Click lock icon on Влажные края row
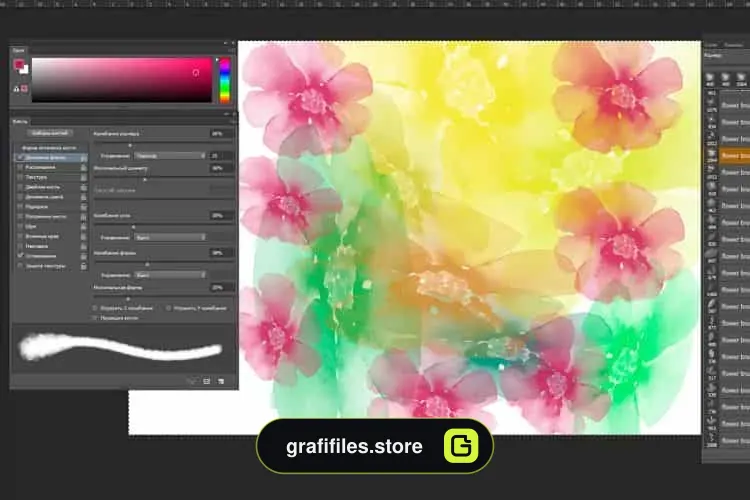The image size is (750, 500). [x=84, y=236]
